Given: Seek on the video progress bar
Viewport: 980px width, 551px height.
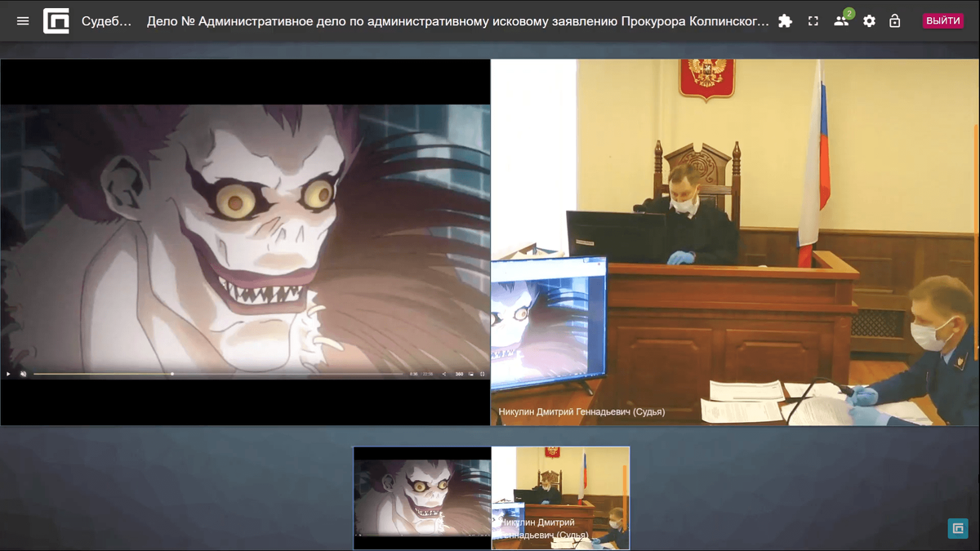Looking at the screenshot, I should (x=218, y=374).
